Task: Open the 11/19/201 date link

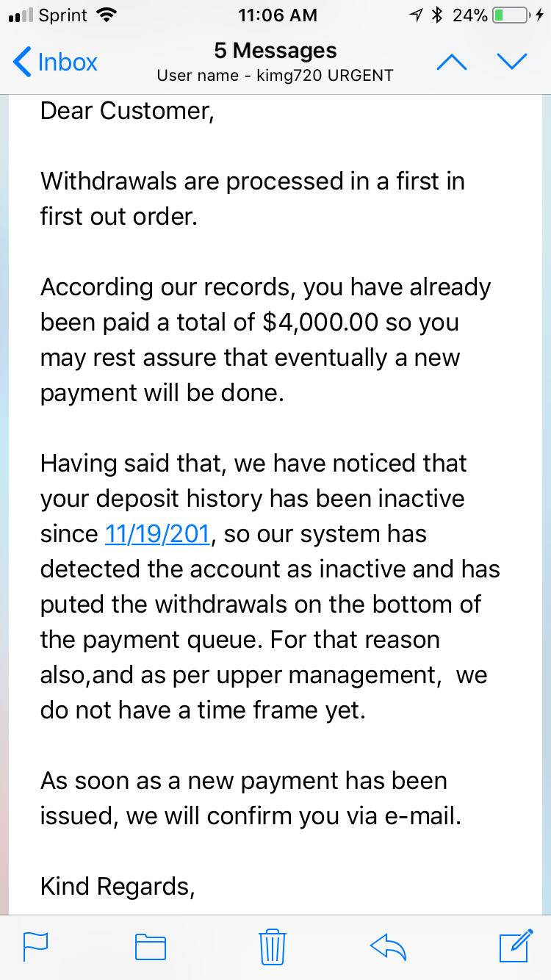Action: [x=158, y=533]
